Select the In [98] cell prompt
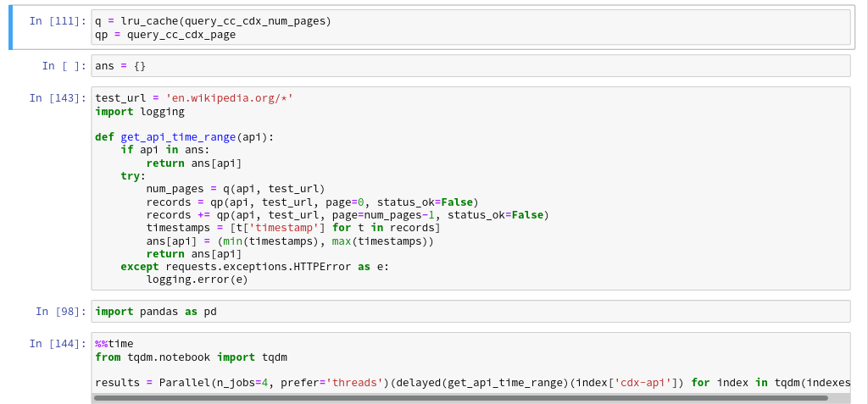 click(61, 312)
